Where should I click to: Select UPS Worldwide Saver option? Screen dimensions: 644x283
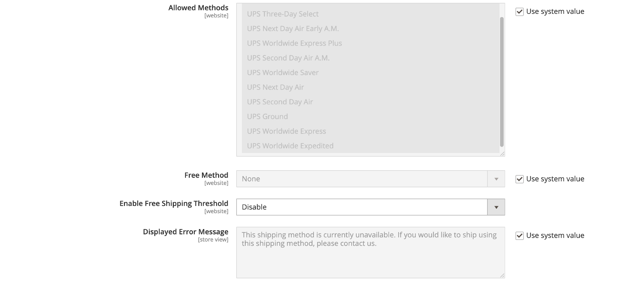tap(371, 72)
